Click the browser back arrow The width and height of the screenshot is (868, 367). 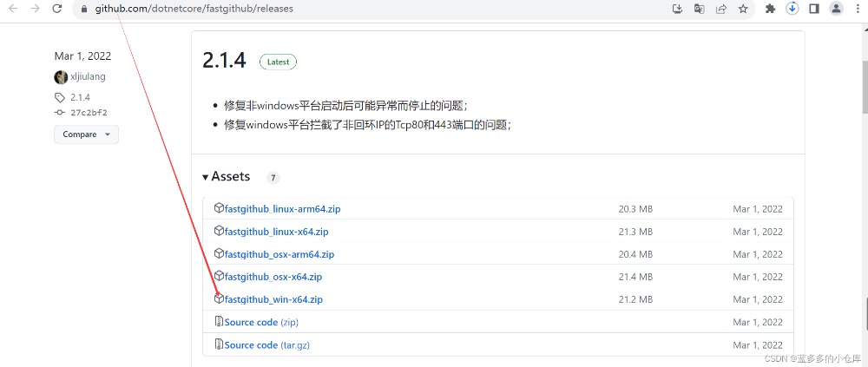[12, 9]
